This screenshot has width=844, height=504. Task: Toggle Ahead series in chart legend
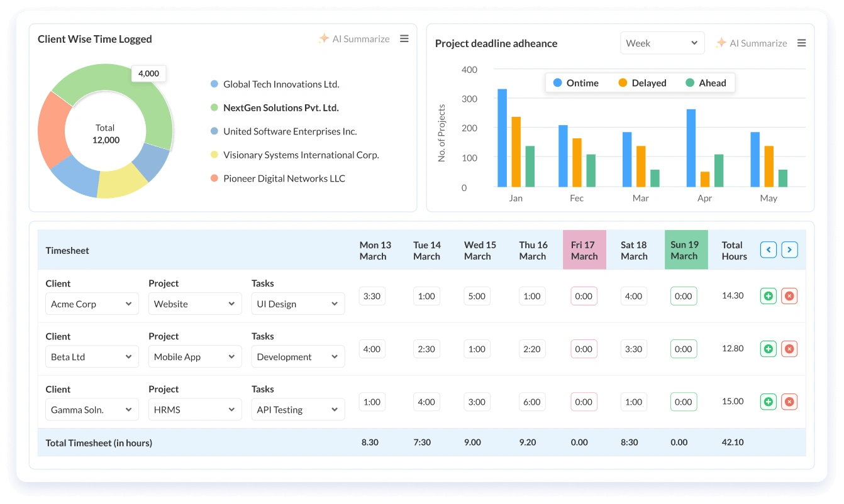[x=706, y=83]
